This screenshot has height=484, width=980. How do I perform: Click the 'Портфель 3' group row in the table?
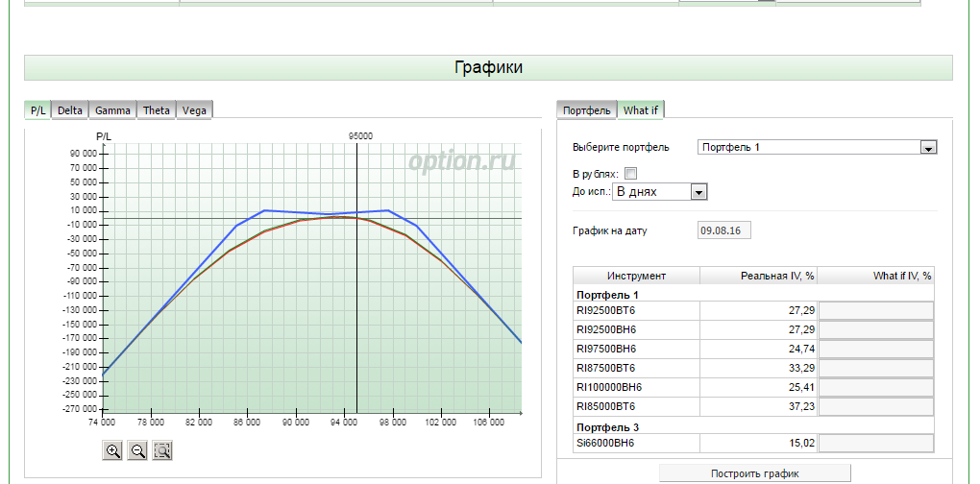pos(754,427)
